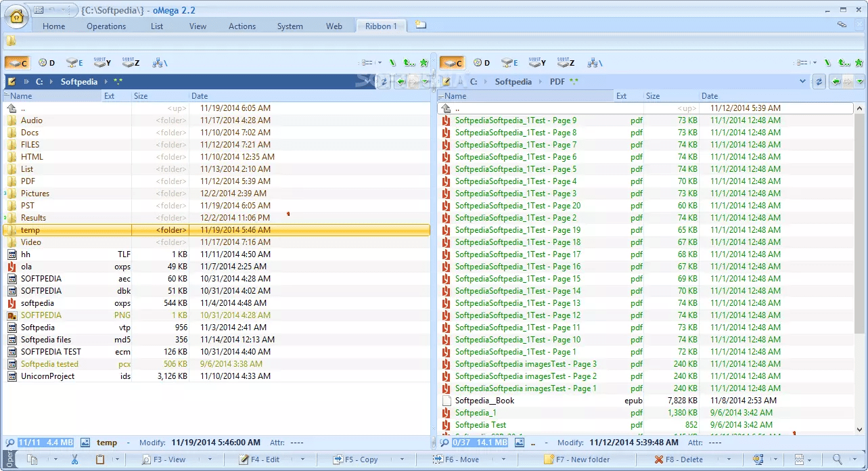
Task: Click the refresh icon in right path bar
Action: click(x=819, y=82)
